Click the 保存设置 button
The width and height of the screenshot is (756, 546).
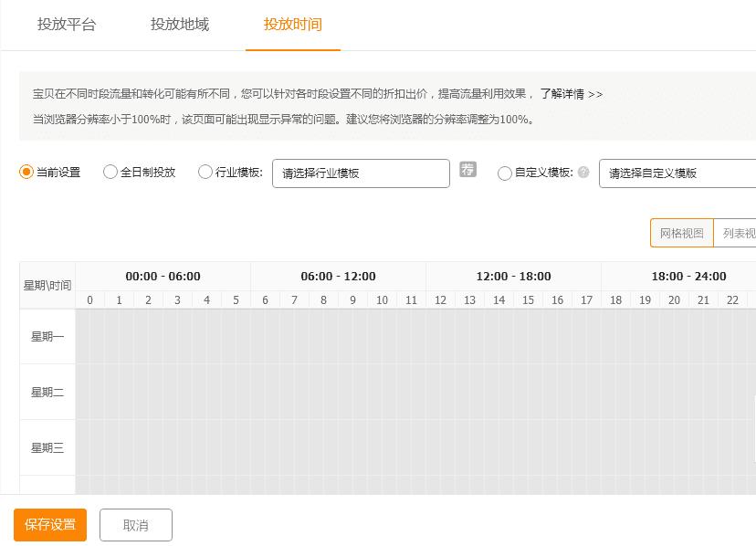click(49, 525)
